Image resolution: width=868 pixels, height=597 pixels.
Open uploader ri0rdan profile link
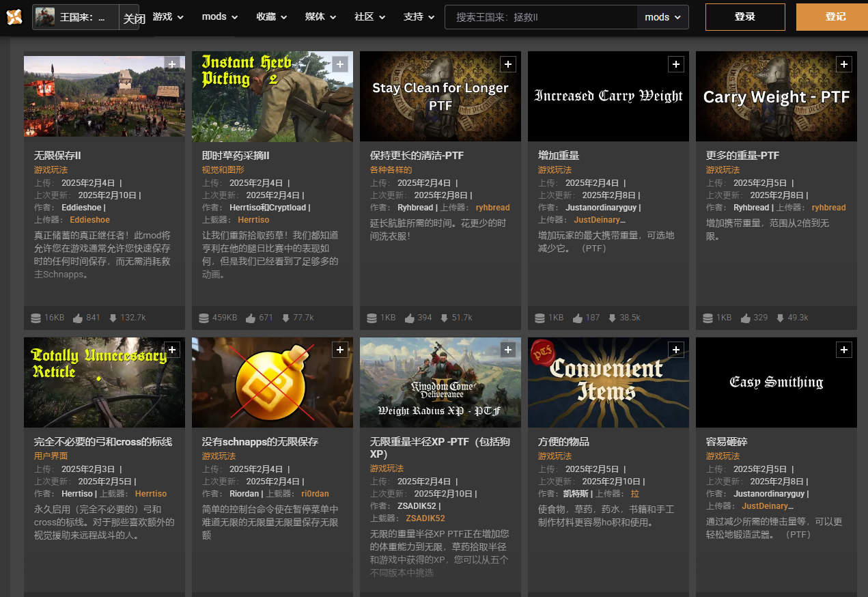[315, 494]
